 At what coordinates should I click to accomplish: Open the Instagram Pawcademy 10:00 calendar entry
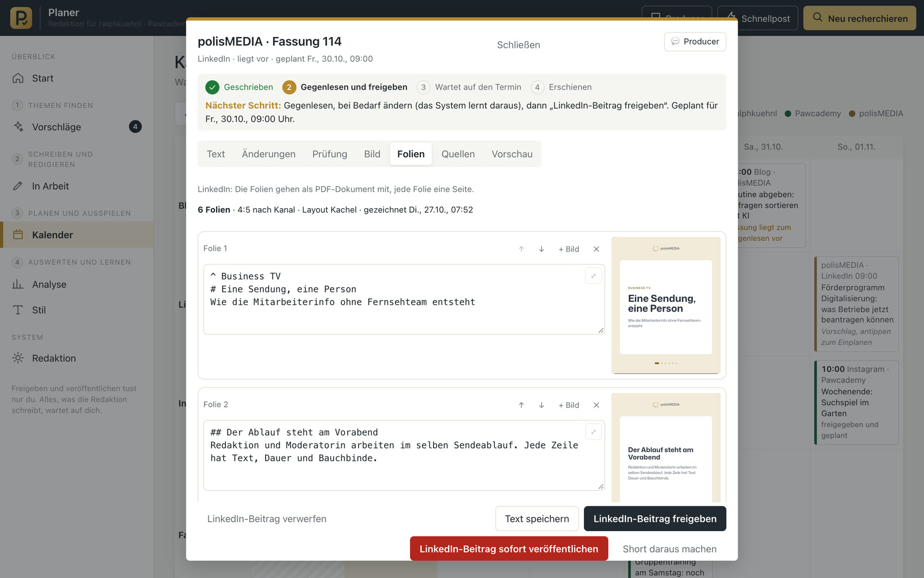[x=856, y=402]
